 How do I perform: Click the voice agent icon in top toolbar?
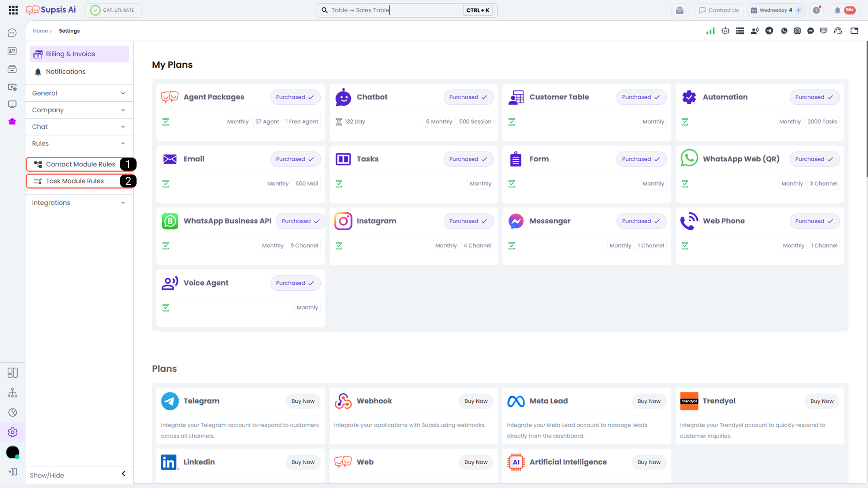pyautogui.click(x=755, y=31)
